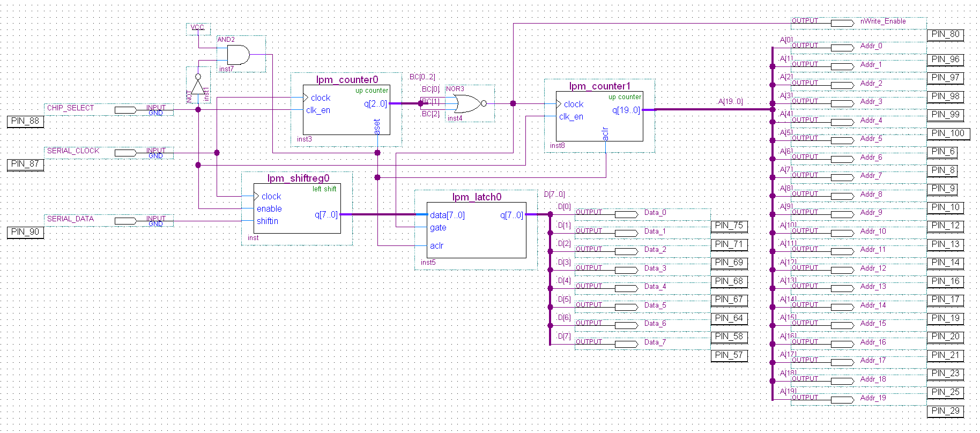Select the Addr_9 output pin symbol
Image resolution: width=980 pixels, height=433 pixels.
[x=842, y=214]
